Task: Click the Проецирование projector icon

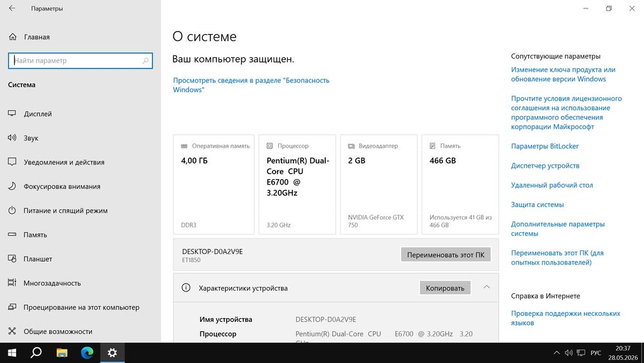Action: tap(12, 307)
